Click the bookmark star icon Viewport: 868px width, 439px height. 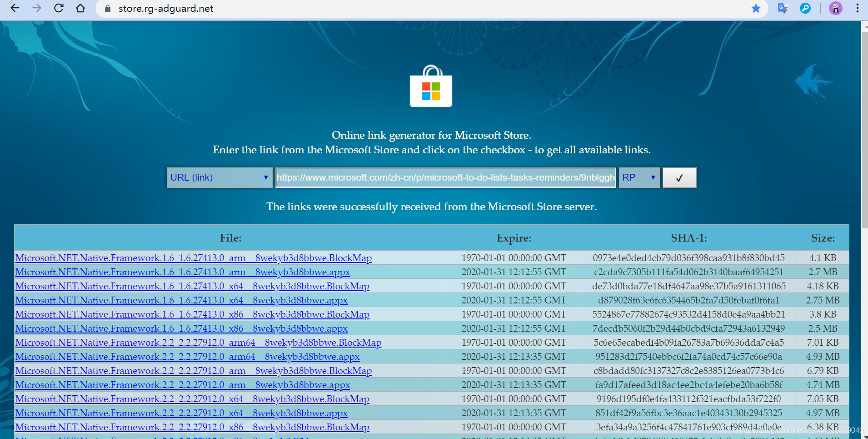click(756, 8)
